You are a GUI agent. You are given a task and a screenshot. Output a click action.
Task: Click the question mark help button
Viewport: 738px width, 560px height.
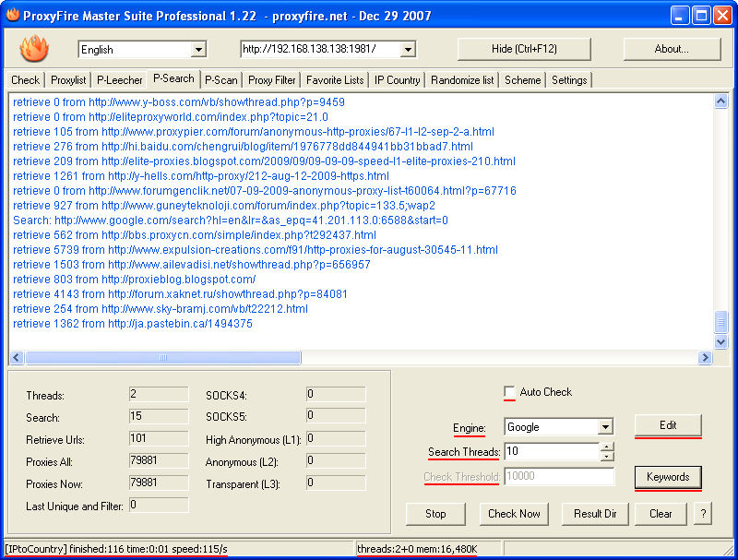point(703,514)
